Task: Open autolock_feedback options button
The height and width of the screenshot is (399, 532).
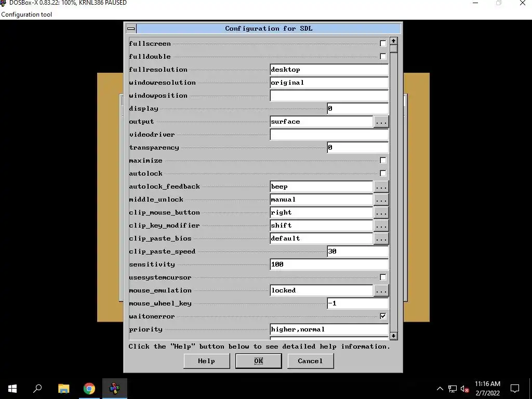Action: (x=381, y=187)
